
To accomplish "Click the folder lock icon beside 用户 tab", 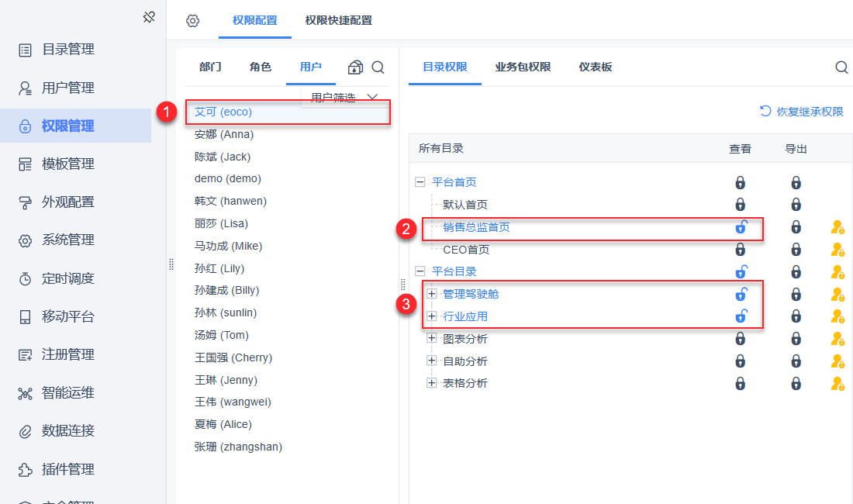I will pos(355,67).
